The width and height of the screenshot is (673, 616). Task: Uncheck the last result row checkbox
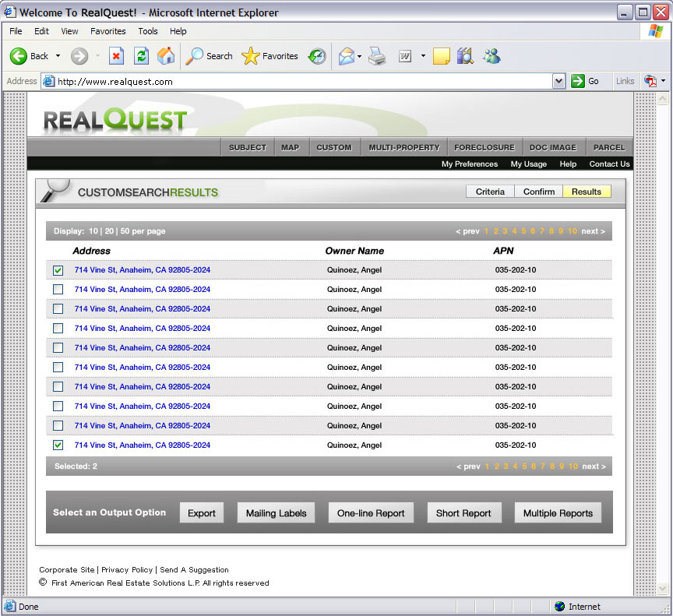point(58,445)
